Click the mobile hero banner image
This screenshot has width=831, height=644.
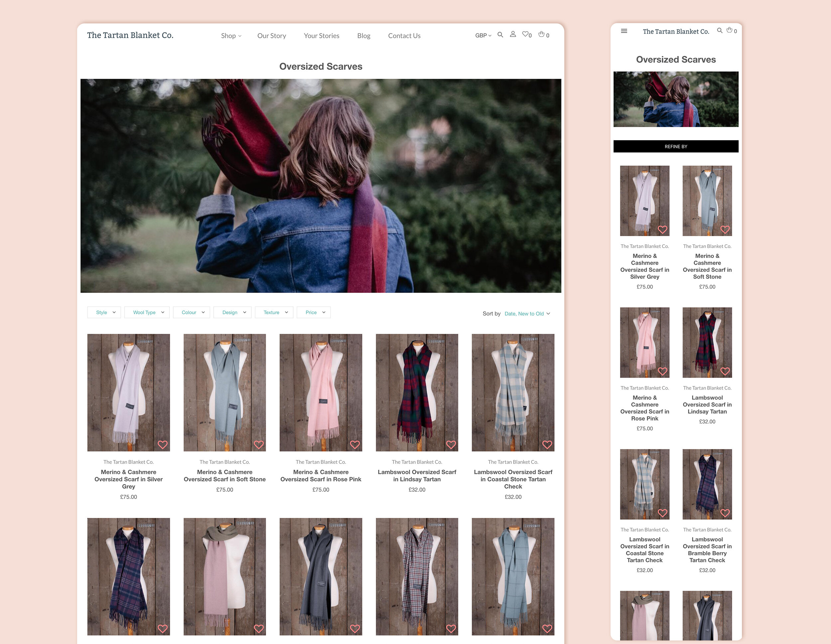676,99
